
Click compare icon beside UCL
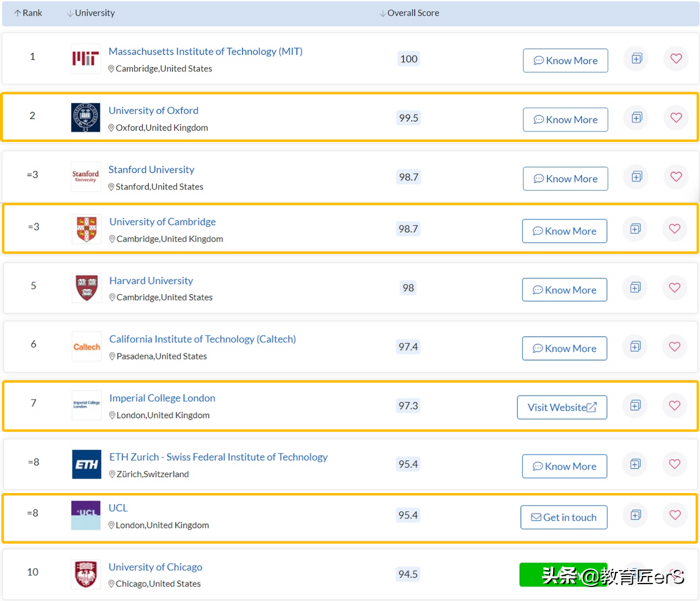635,515
